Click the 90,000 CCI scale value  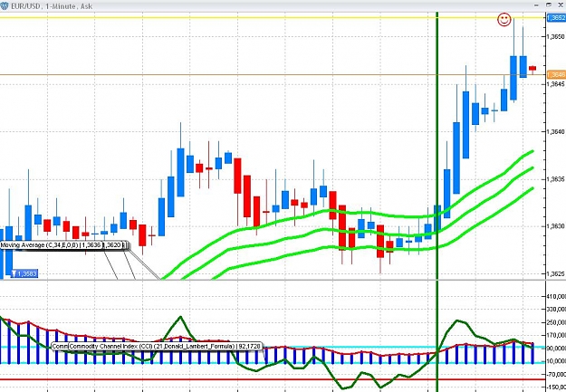tap(556, 349)
